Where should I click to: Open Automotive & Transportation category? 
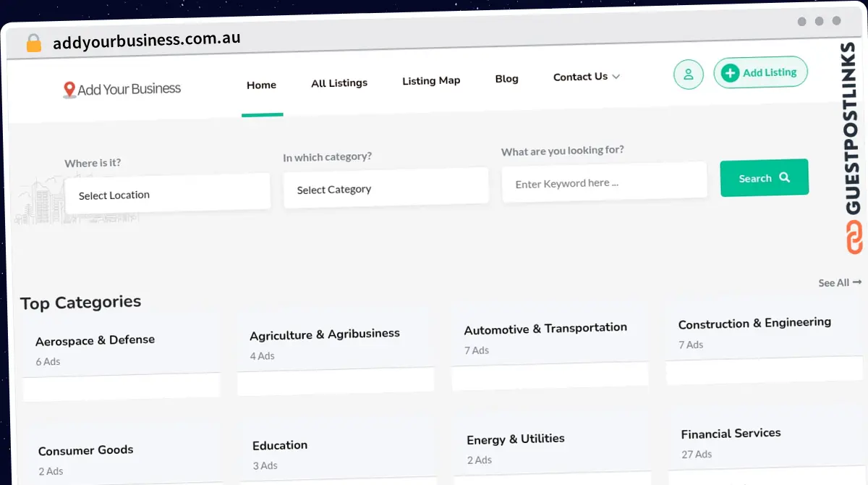[545, 329]
